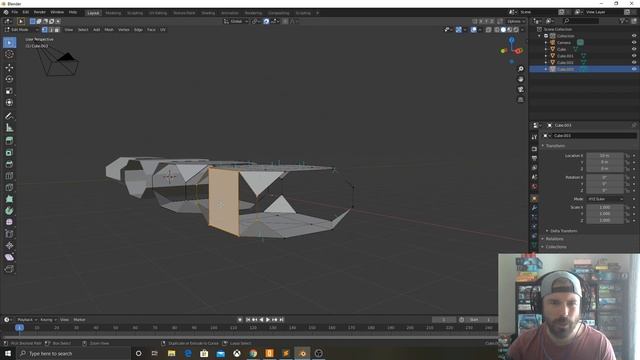
Task: Select the Select Box tool
Action: tap(9, 43)
